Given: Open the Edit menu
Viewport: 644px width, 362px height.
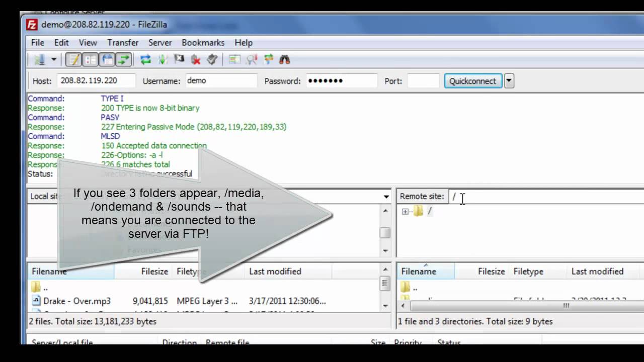Looking at the screenshot, I should [61, 43].
